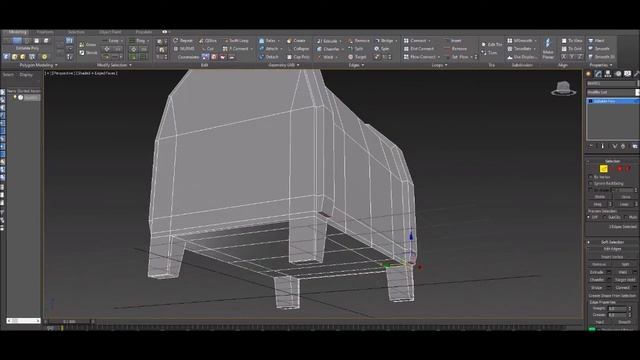Click Collapse in the Geometry panel
The image size is (640, 360).
[x=298, y=49]
